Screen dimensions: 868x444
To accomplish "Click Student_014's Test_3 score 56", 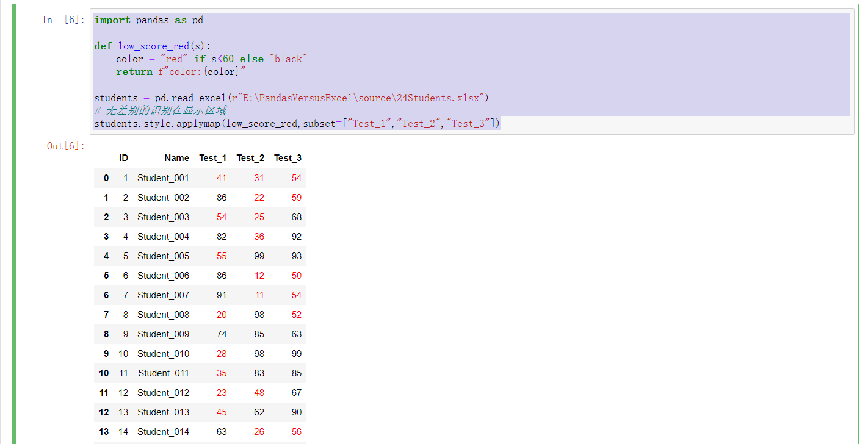I will coord(297,432).
